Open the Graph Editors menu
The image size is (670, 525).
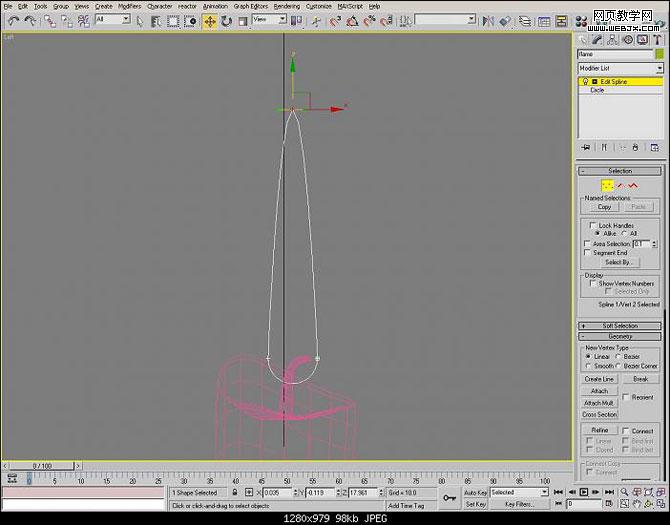point(250,6)
